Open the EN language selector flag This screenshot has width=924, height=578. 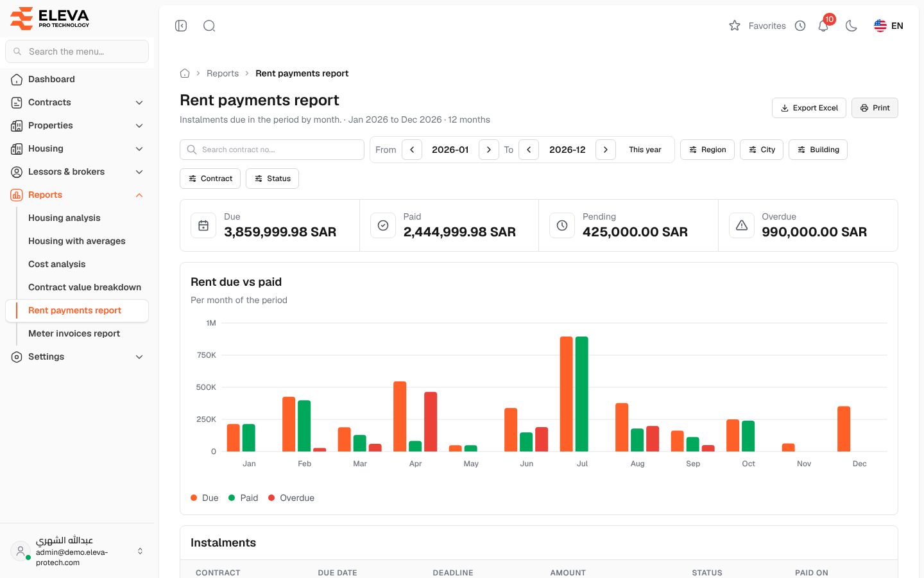tap(888, 26)
